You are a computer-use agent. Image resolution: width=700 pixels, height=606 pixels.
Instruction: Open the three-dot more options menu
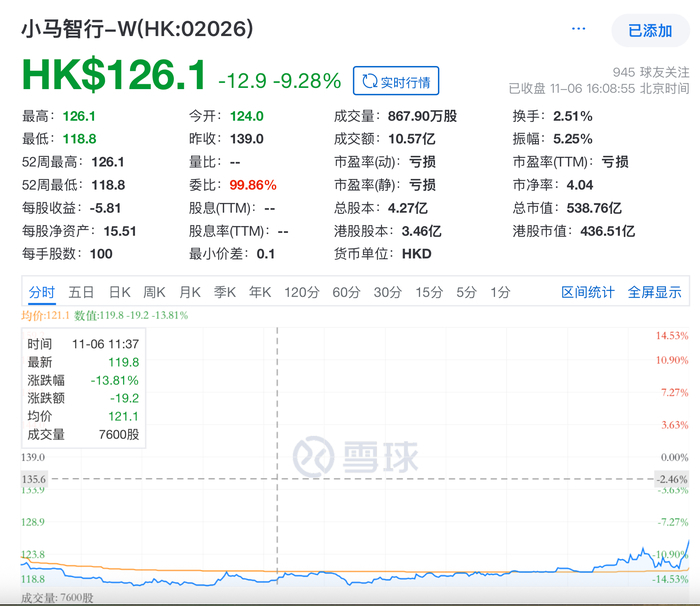pos(578,29)
